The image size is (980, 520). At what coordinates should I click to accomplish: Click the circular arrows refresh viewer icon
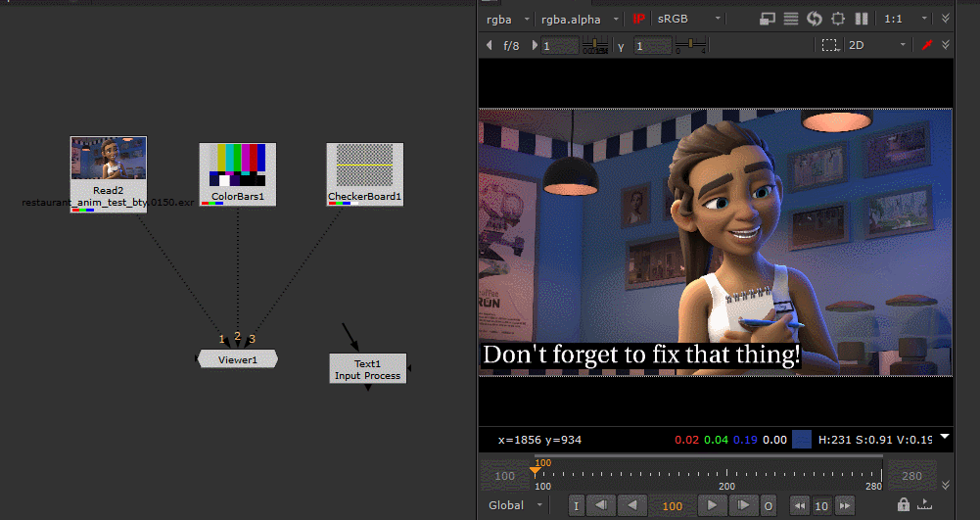pos(814,19)
